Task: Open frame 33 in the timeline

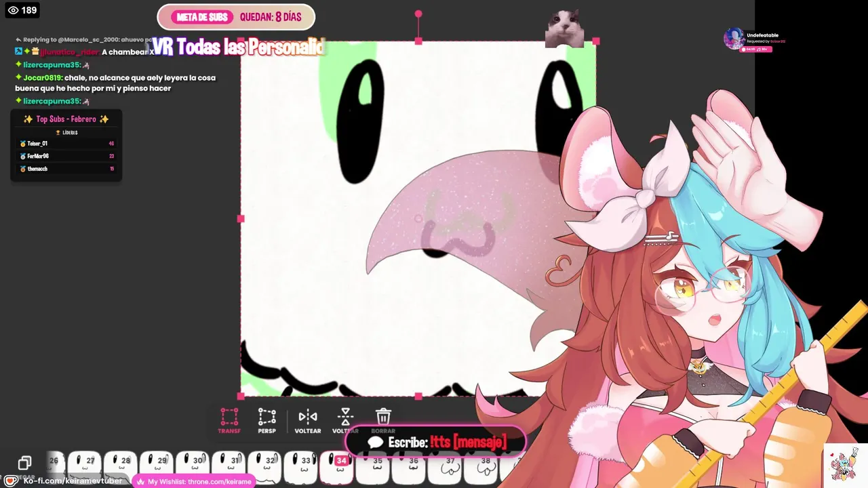Action: pos(300,466)
